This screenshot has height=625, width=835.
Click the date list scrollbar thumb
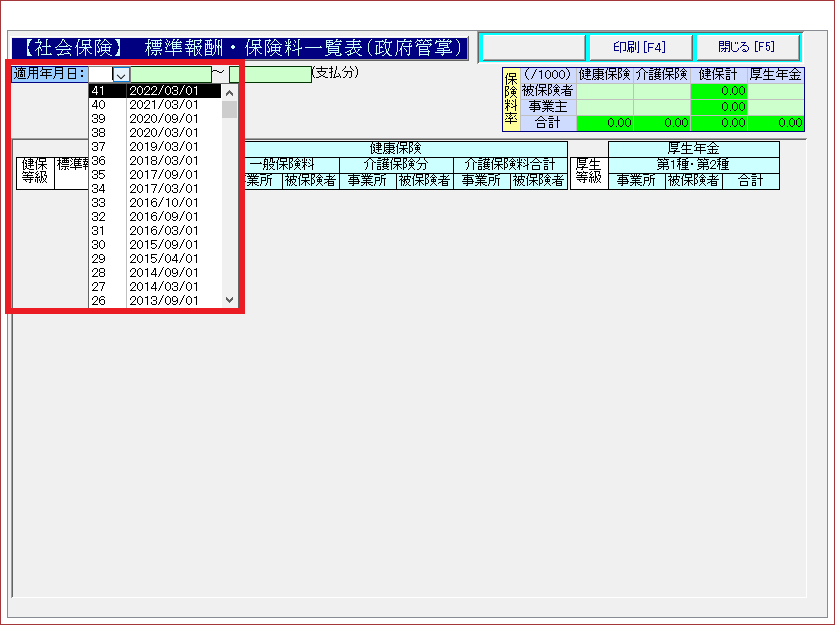click(x=229, y=109)
